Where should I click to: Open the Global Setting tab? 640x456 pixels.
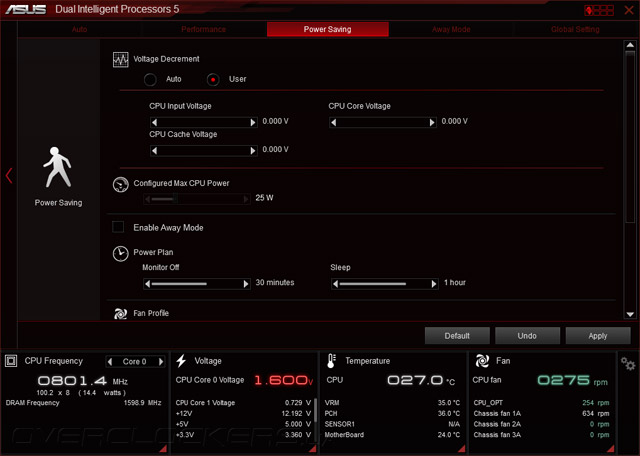[x=575, y=29]
